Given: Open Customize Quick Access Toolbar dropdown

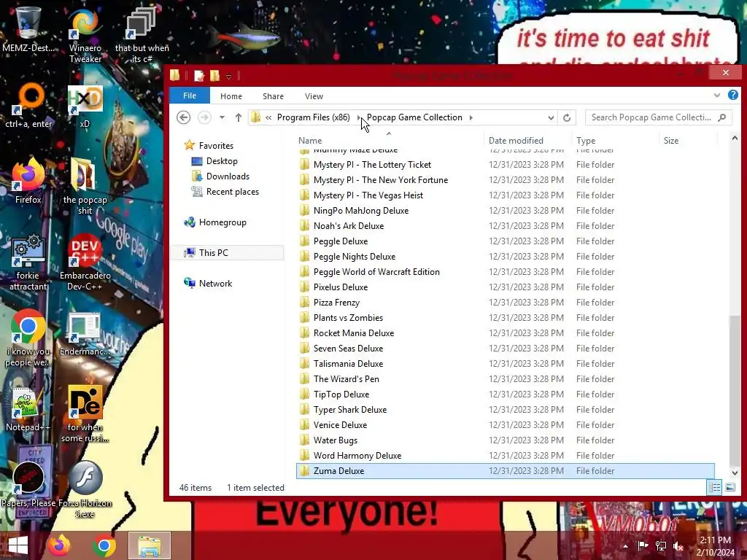Looking at the screenshot, I should 228,76.
